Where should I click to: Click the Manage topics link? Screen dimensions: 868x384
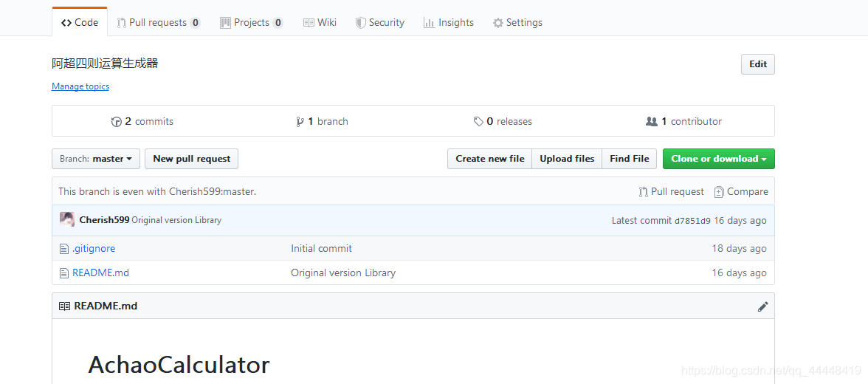point(80,86)
